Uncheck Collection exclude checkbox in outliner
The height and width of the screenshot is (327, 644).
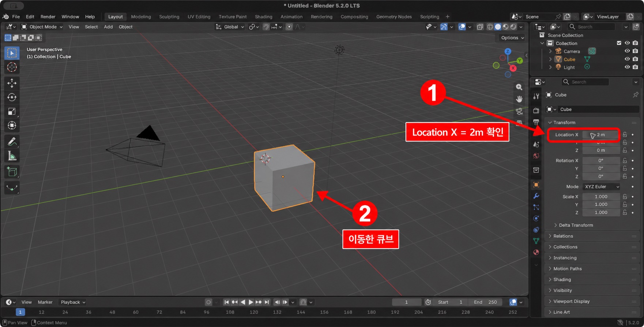(619, 43)
